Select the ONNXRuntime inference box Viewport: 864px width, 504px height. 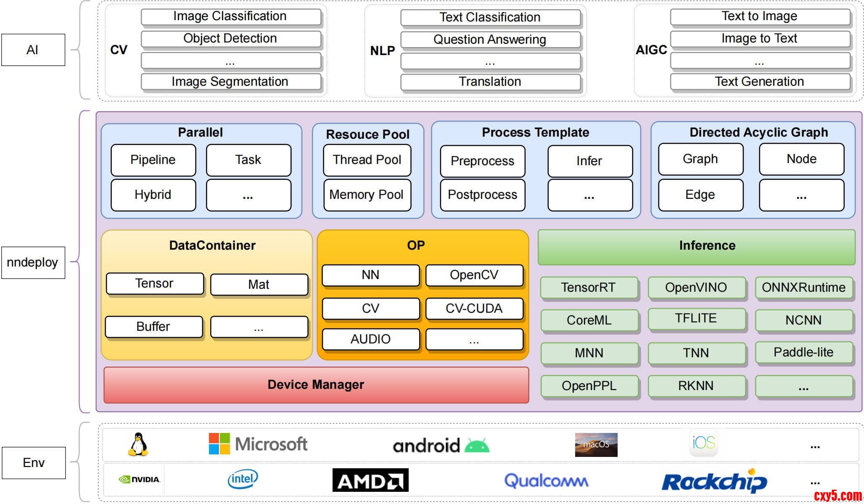click(x=803, y=288)
